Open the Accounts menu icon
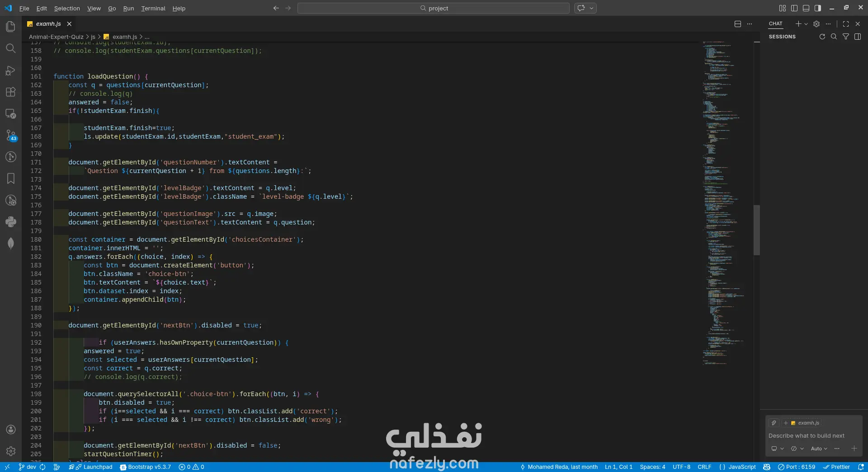 [11, 430]
